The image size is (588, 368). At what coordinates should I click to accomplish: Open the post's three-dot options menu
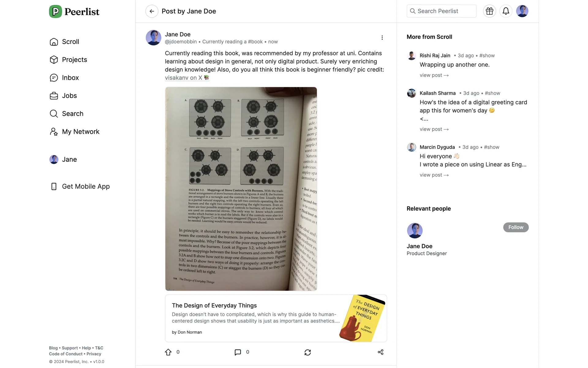tap(382, 37)
